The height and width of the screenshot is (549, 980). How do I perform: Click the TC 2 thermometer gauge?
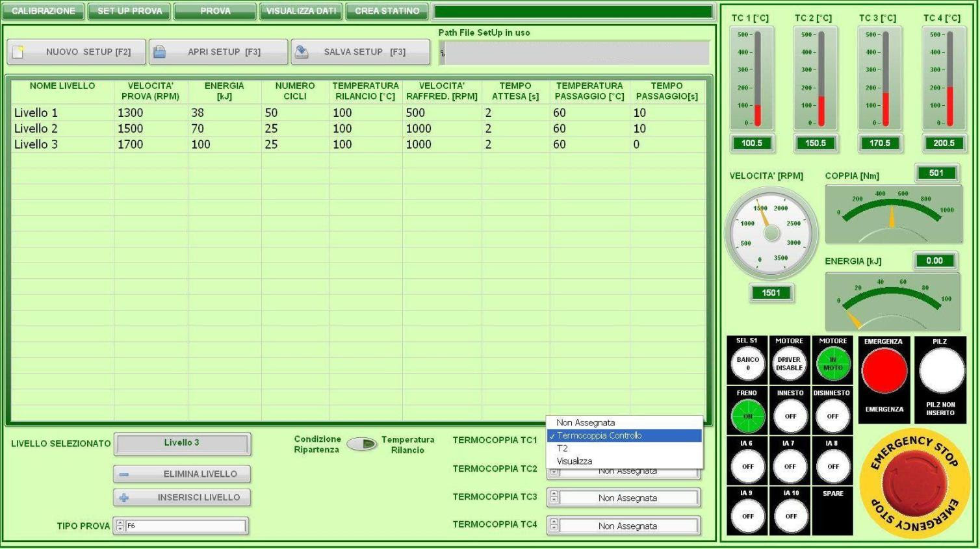816,79
